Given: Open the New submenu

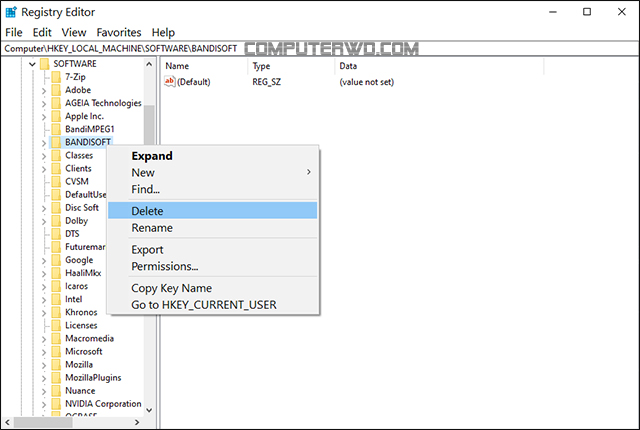Looking at the screenshot, I should [x=213, y=173].
